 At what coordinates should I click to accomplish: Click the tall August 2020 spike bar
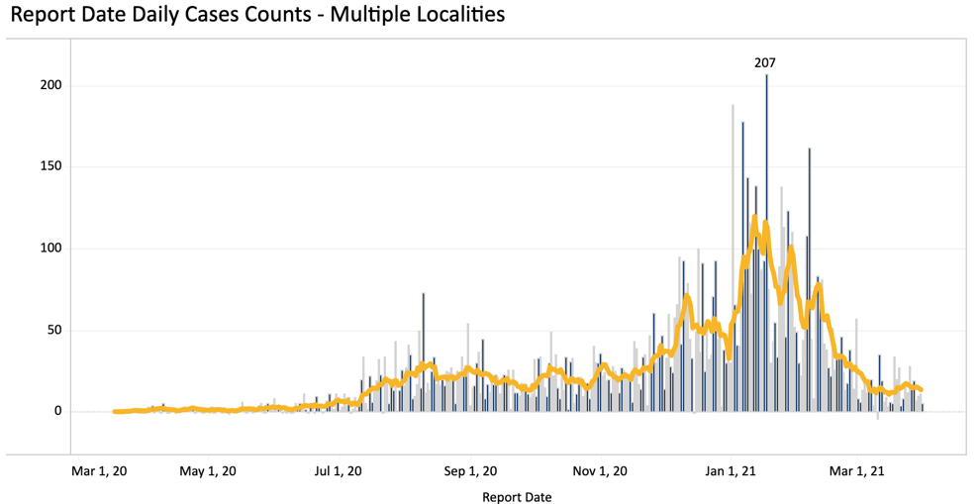click(423, 353)
